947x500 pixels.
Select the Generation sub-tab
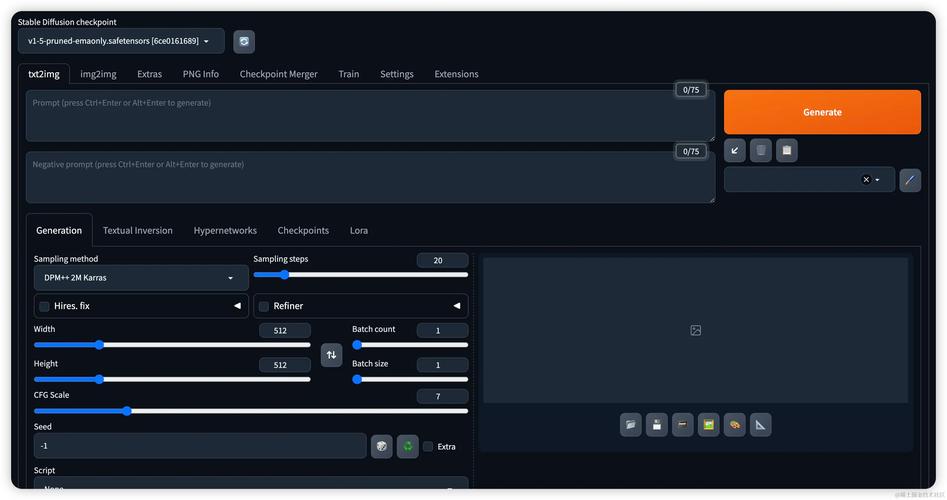[x=59, y=230]
